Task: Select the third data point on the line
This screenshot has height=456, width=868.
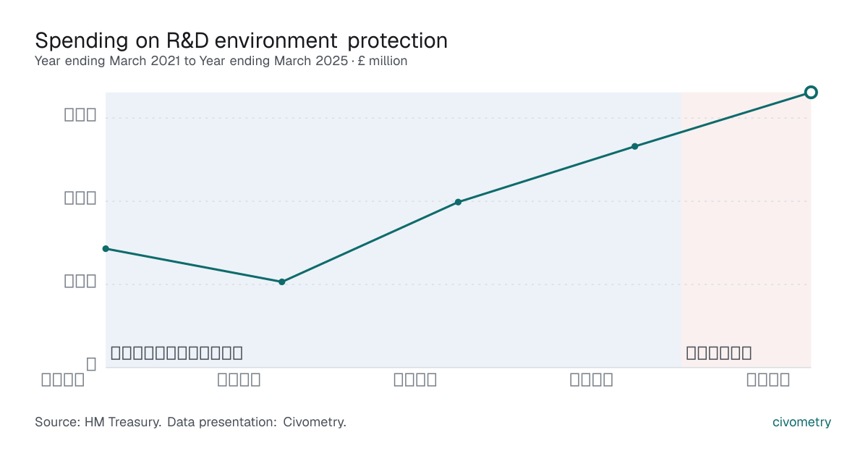Action: point(458,202)
